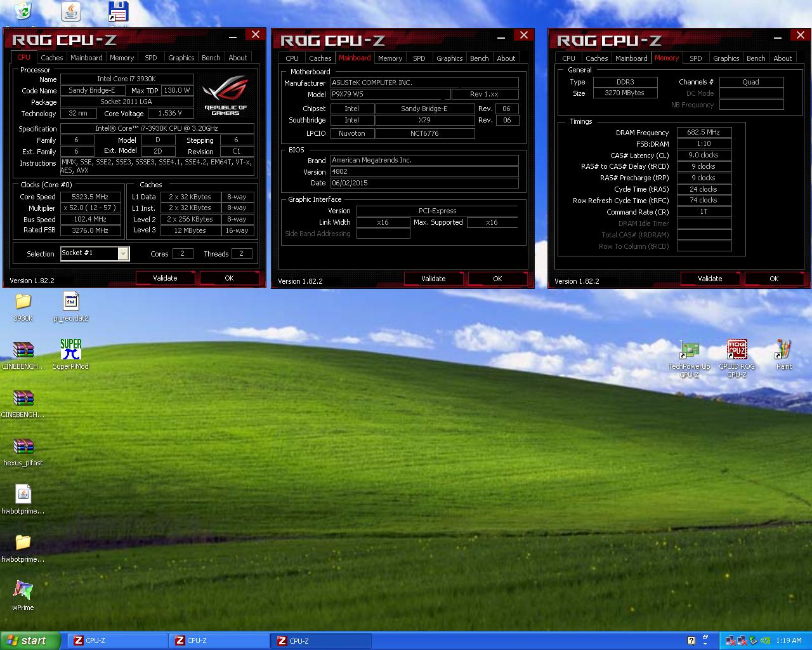Select Memory tab in middle Mainboard window
812x650 pixels.
390,58
